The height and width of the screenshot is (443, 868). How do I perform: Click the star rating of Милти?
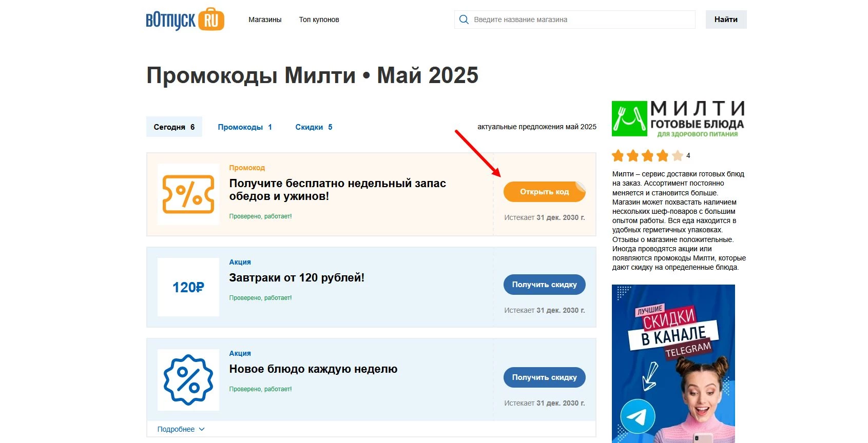point(647,155)
